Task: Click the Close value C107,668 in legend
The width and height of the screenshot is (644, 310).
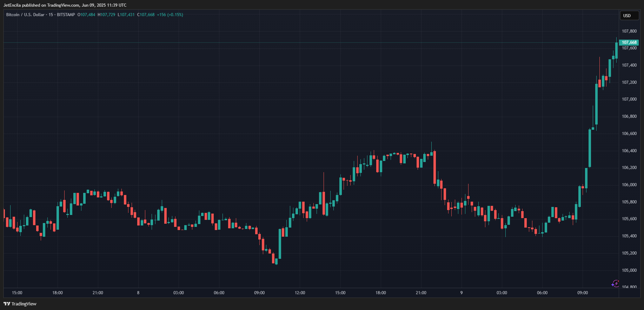Action: pyautogui.click(x=146, y=15)
